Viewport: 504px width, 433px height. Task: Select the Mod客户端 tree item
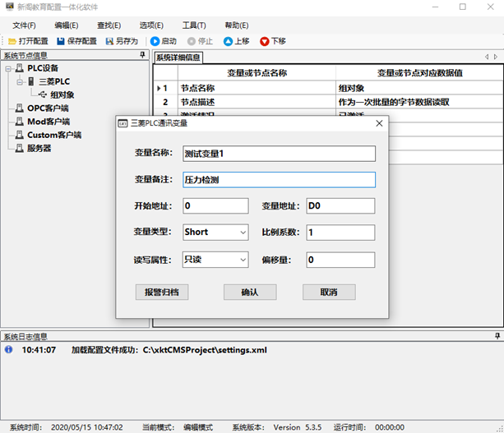click(49, 122)
